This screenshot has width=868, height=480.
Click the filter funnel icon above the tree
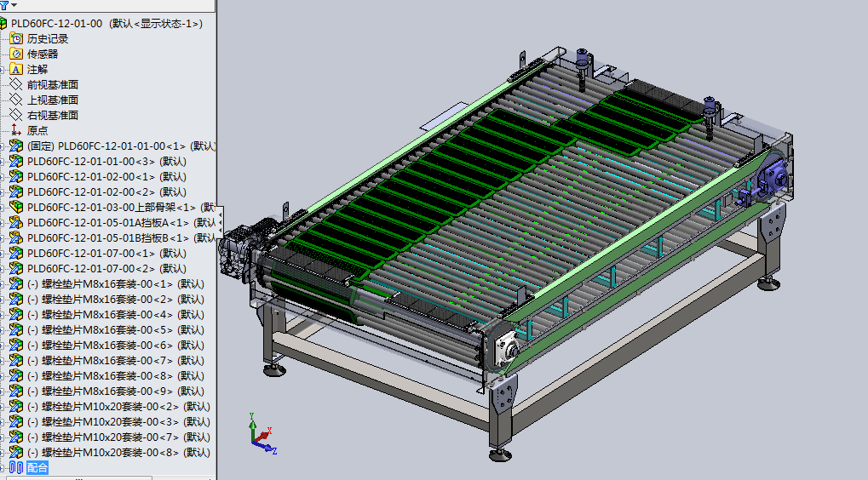[x=4, y=6]
